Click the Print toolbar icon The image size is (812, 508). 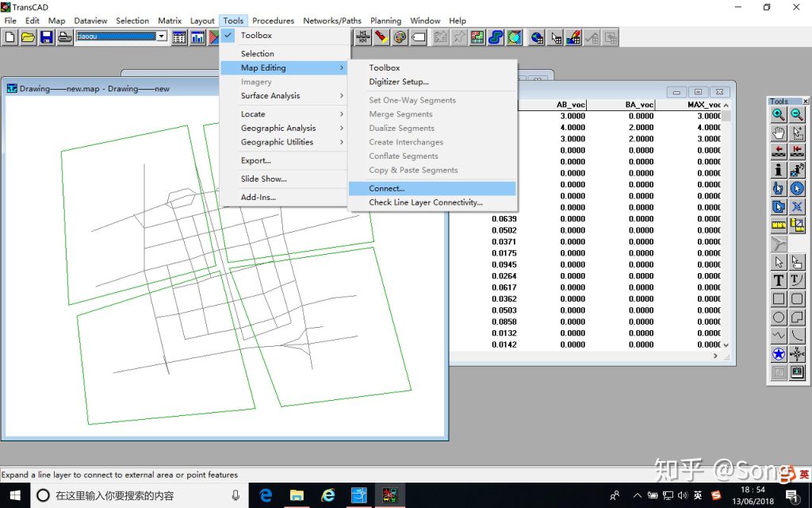click(65, 37)
